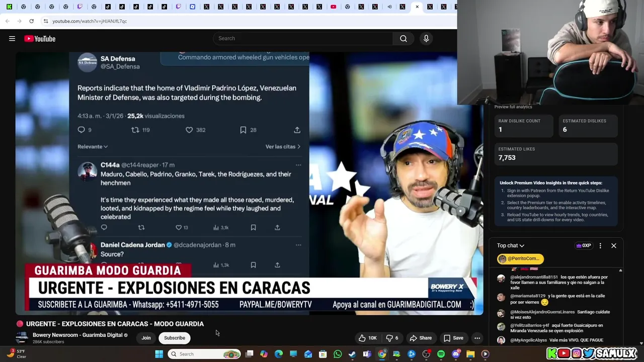Open the Bowery Newsroom channel avatar
Screen dimensions: 644x362
(21, 338)
